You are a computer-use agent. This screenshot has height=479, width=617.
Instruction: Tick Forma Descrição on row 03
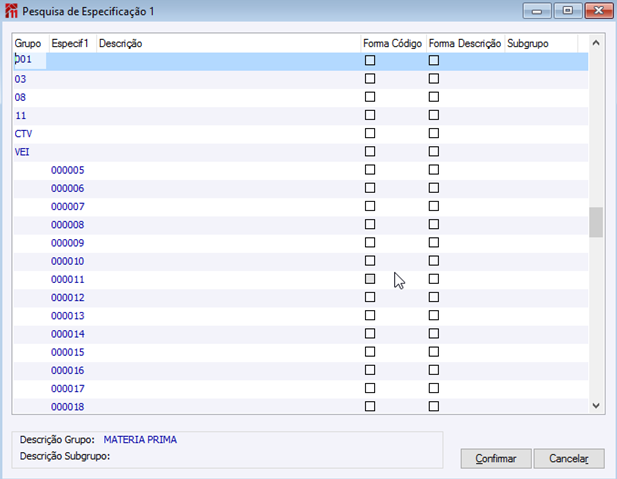(434, 79)
